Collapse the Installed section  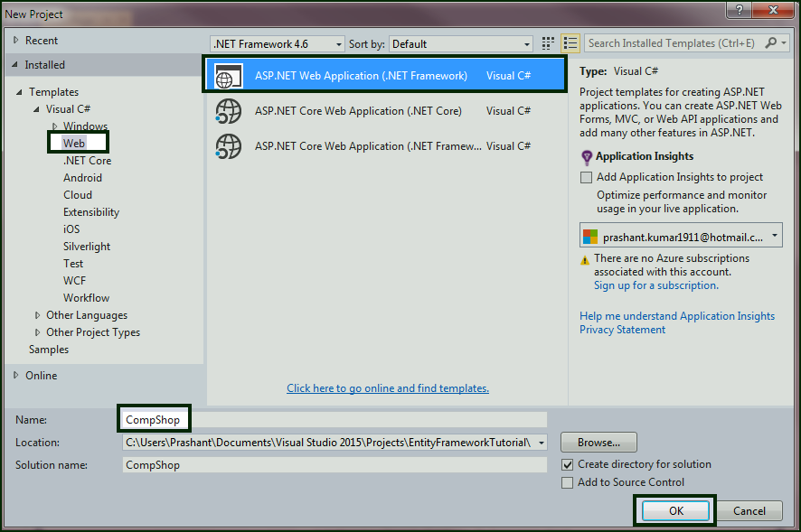[x=14, y=65]
